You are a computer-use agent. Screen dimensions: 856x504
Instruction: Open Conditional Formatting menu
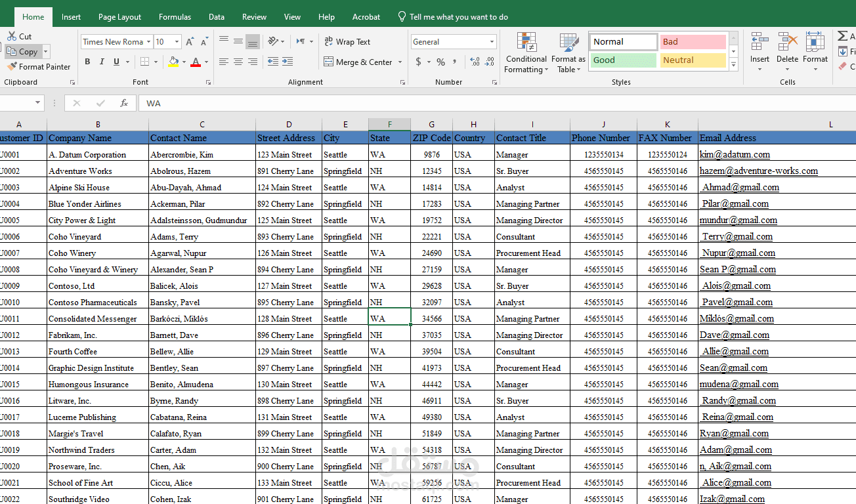(x=526, y=52)
